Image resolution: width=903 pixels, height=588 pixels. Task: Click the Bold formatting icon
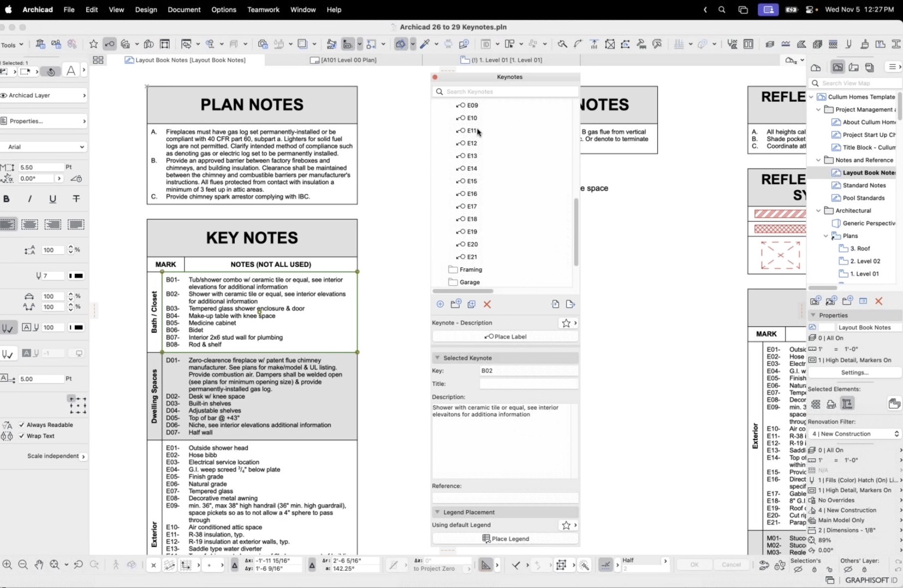6,199
